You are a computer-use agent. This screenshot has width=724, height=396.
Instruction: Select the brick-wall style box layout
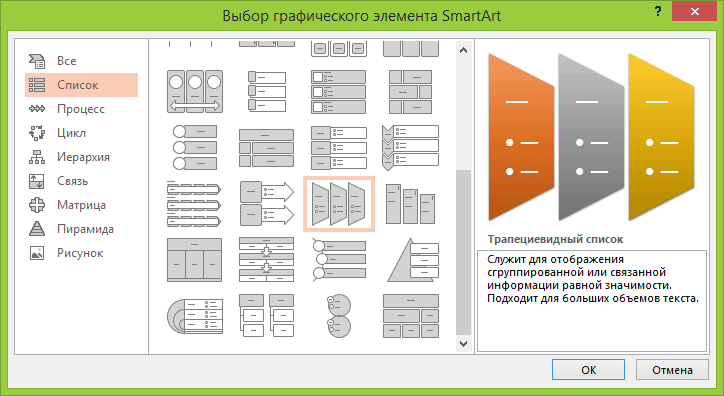(410, 91)
